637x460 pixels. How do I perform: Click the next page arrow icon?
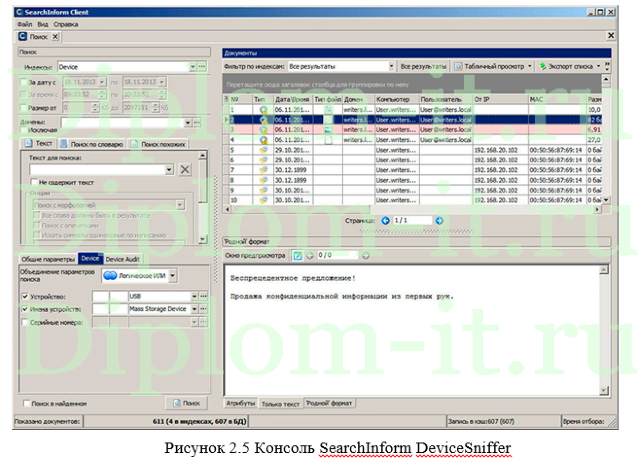(441, 220)
